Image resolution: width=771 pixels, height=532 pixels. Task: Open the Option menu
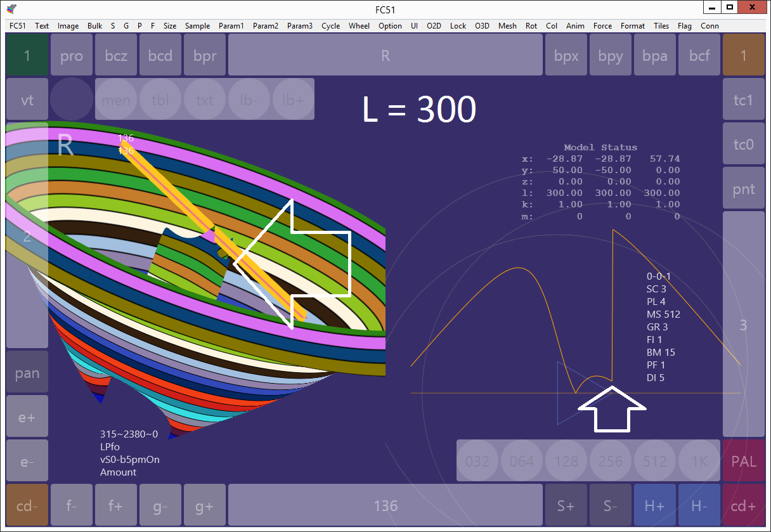tap(391, 26)
